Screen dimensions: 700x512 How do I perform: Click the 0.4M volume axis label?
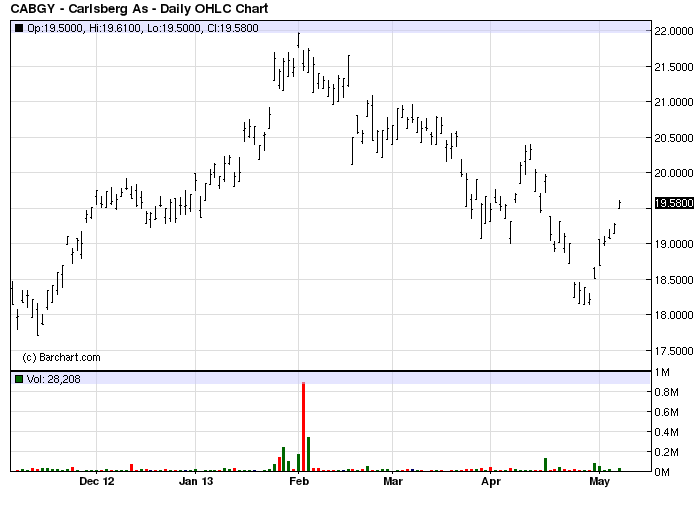pos(667,432)
